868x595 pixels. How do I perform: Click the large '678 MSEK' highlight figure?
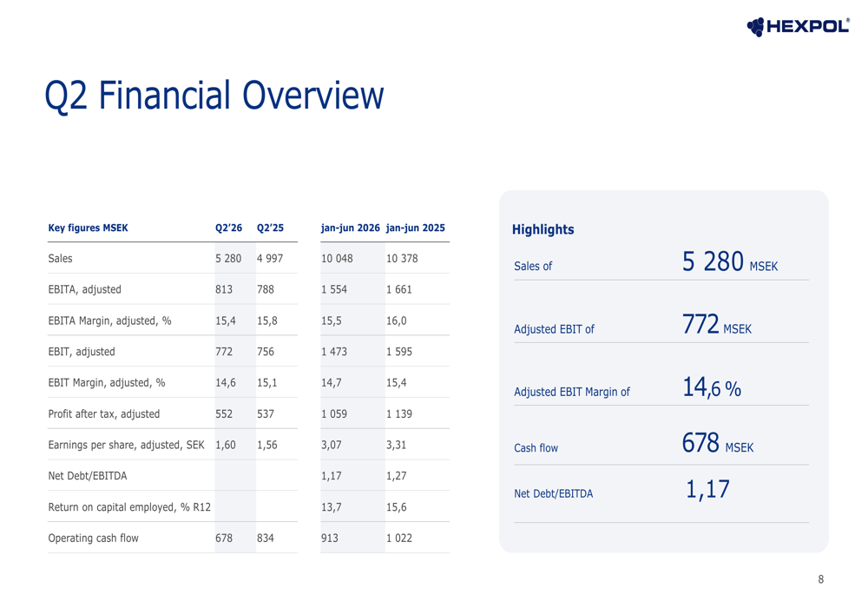pos(718,443)
